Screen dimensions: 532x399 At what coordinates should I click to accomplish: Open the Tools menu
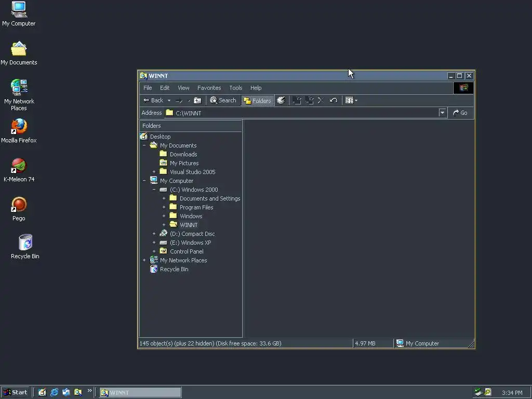pyautogui.click(x=235, y=88)
